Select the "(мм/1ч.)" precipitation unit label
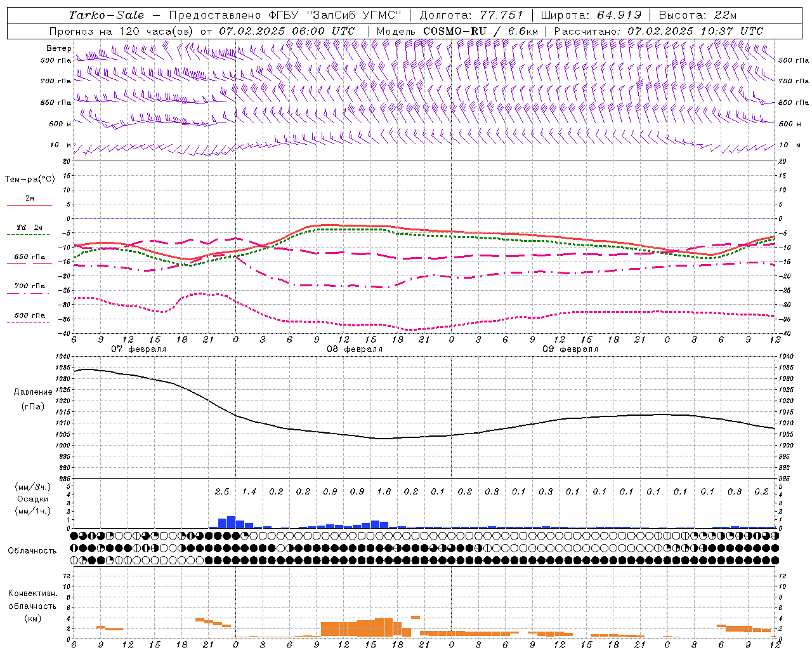Screen dimensions: 812x650 [x=33, y=511]
